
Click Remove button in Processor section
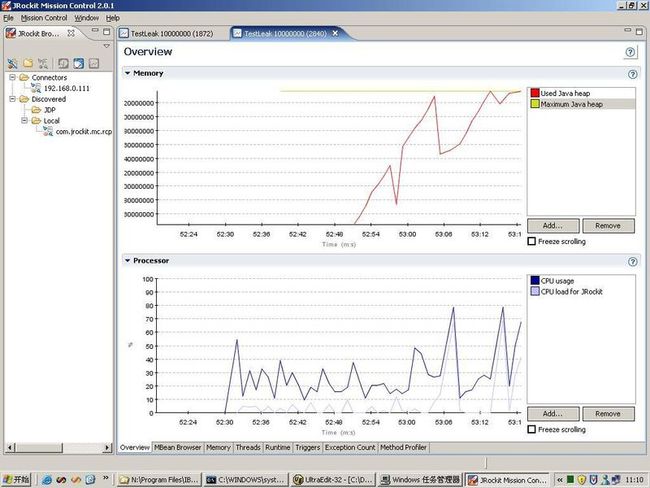point(608,413)
